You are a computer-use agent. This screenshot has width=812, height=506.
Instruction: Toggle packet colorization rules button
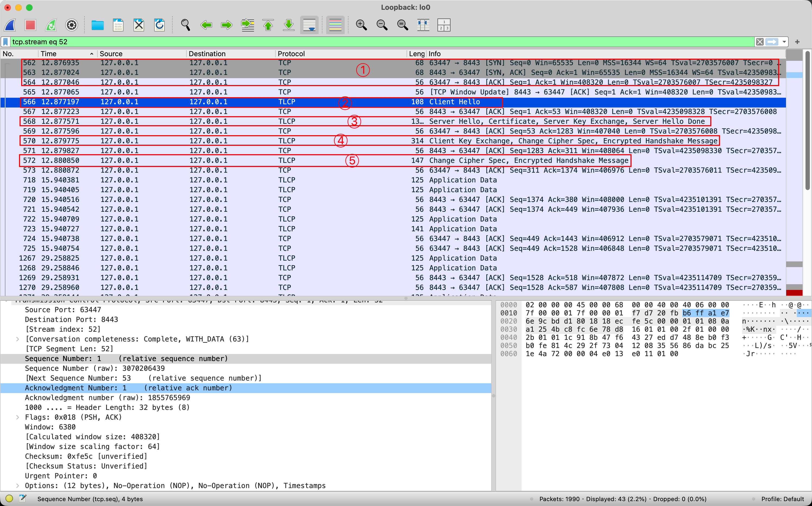335,25
